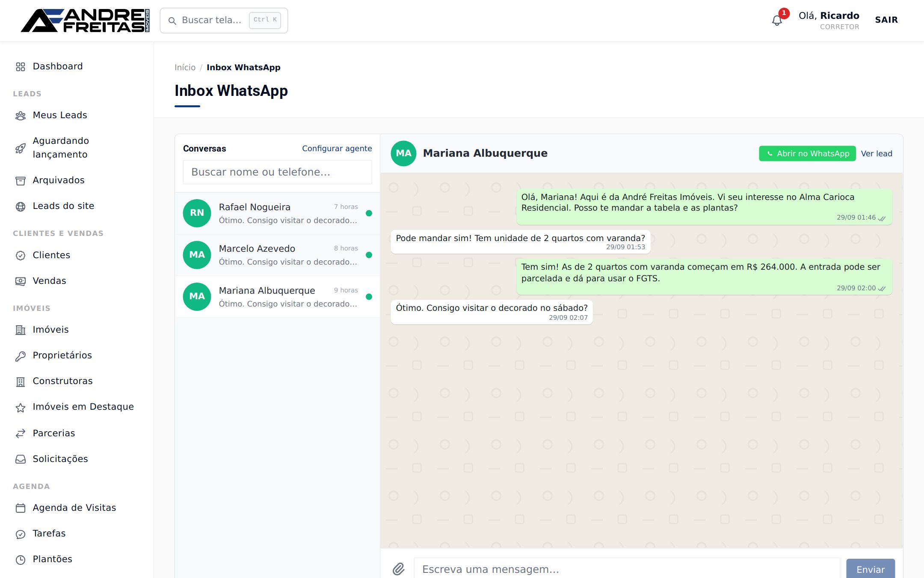
Task: Click the Dashboard grid icon
Action: [x=21, y=67]
